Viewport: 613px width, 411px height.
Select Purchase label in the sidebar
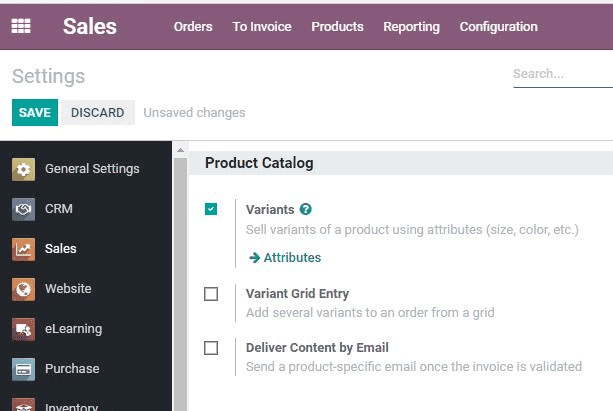tap(72, 369)
